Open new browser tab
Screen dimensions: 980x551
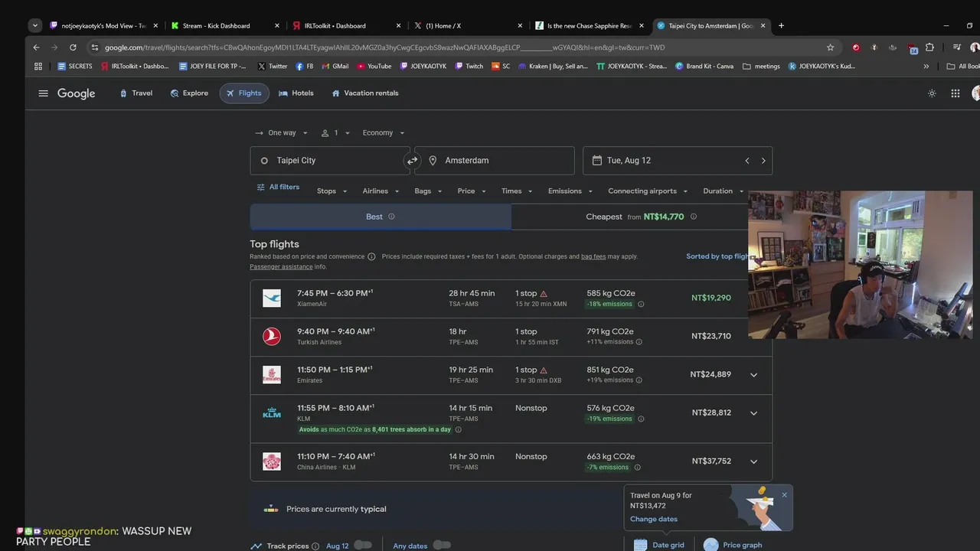click(781, 25)
